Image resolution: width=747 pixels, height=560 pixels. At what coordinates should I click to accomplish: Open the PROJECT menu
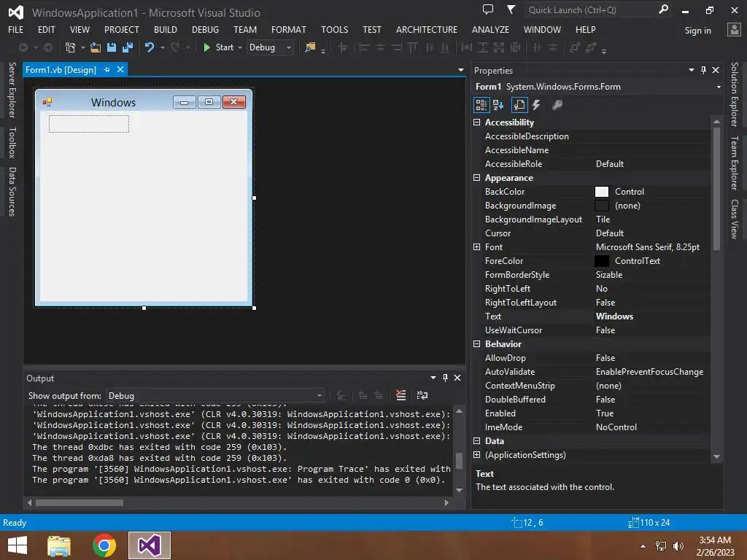coord(122,29)
